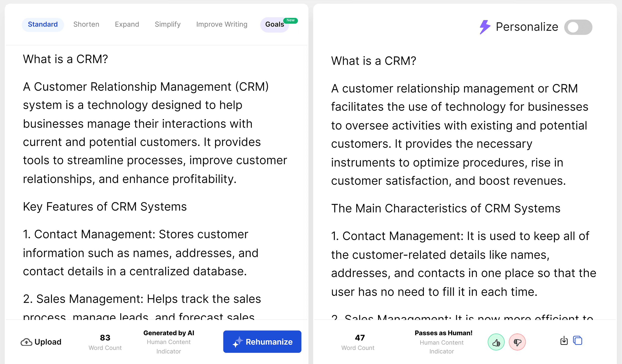Click the thumbs down feedback icon
The width and height of the screenshot is (622, 364).
(517, 342)
